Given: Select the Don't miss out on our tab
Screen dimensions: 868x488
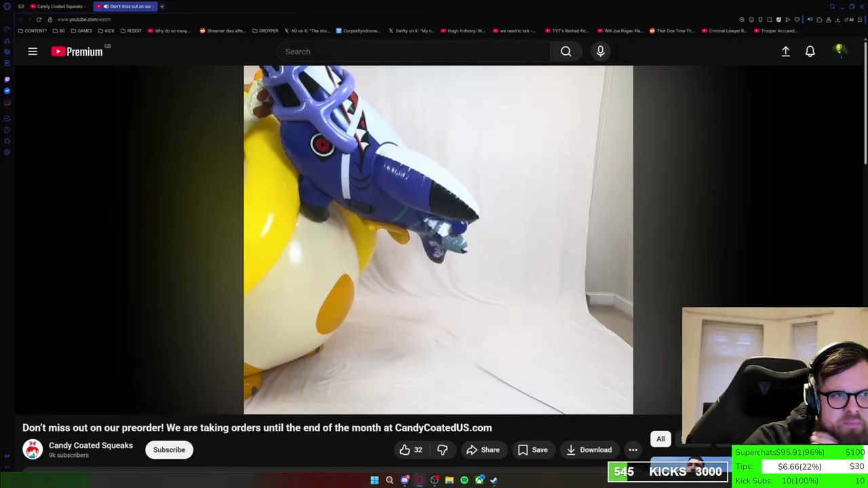Looking at the screenshot, I should (x=126, y=6).
